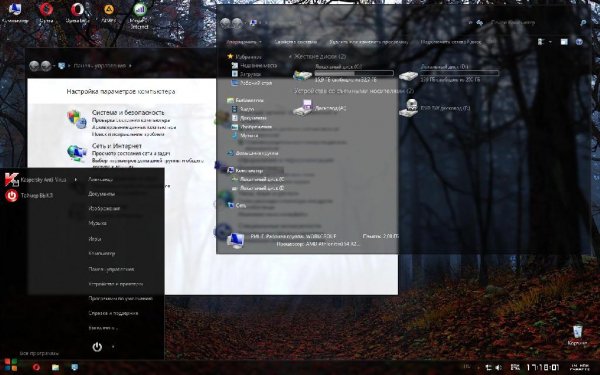The image size is (600, 375).
Task: Open Компьютер in the Start menu
Action: (101, 253)
